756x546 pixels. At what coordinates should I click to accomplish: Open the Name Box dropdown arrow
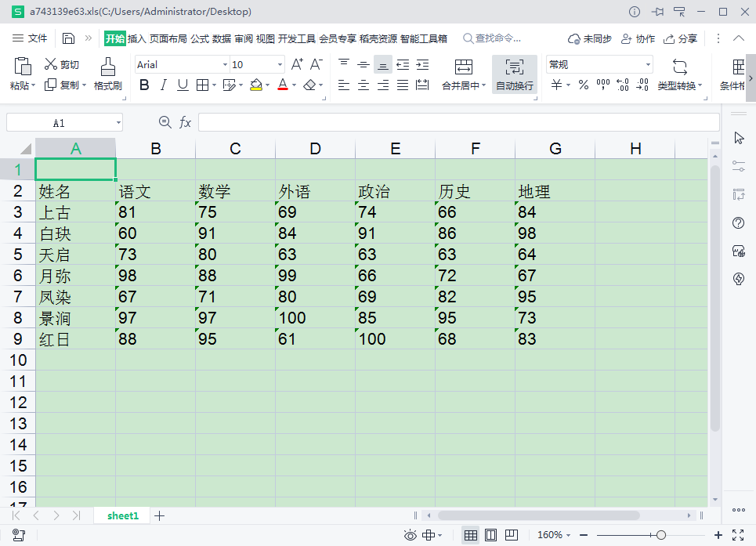118,123
